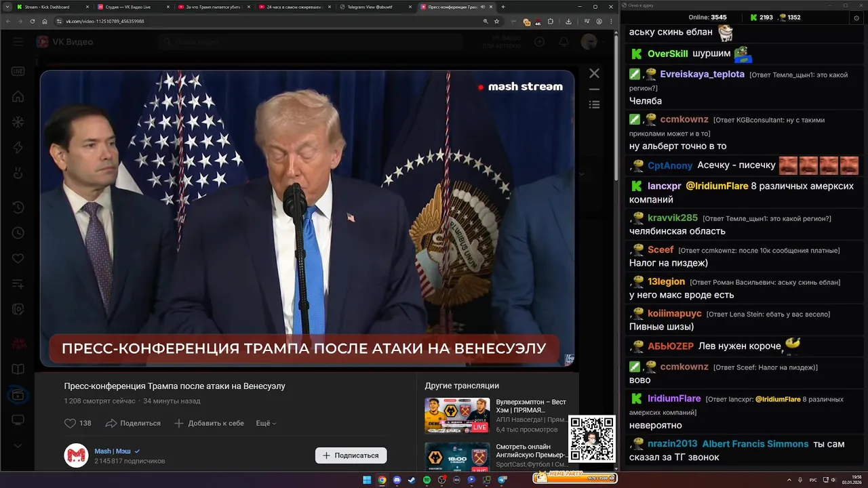The height and width of the screenshot is (488, 868).
Task: Click username kravvik285 in chat
Action: tap(672, 218)
